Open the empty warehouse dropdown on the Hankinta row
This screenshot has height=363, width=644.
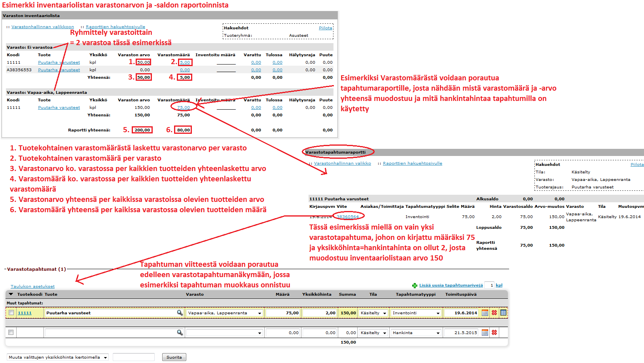coord(225,333)
